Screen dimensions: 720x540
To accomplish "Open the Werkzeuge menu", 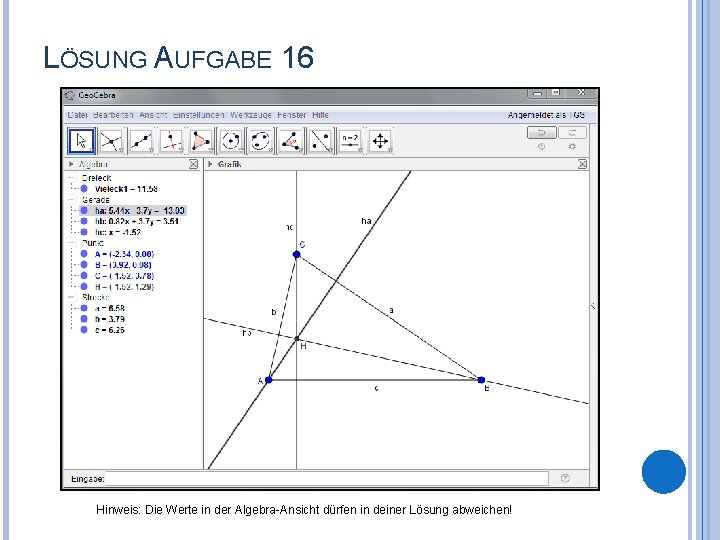I will (251, 115).
